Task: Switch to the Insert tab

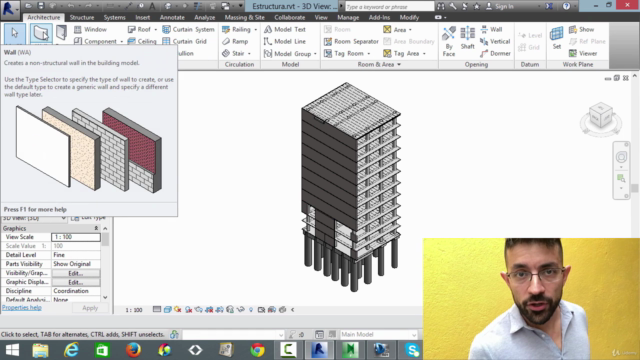Action: point(142,18)
